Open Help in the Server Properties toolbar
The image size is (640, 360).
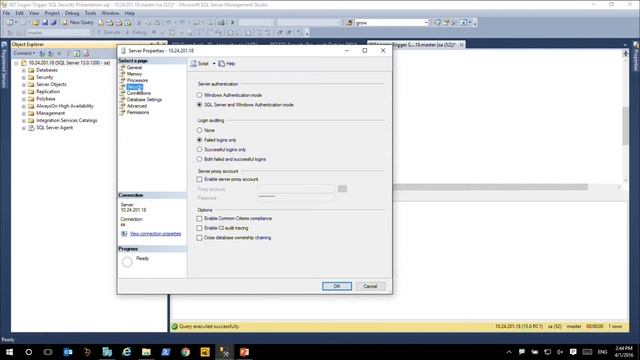pyautogui.click(x=227, y=64)
